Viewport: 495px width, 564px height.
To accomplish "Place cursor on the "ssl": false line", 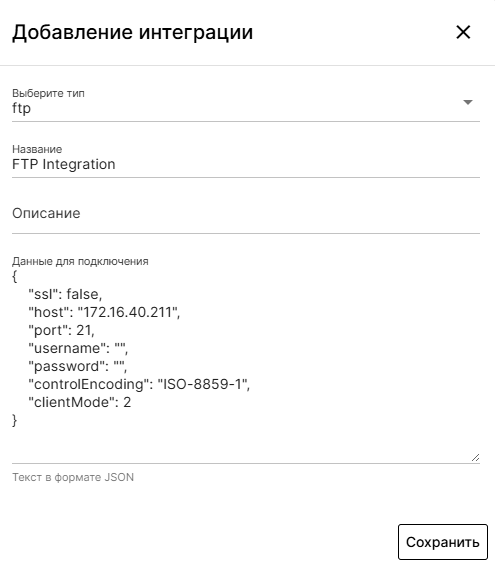I will point(65,294).
